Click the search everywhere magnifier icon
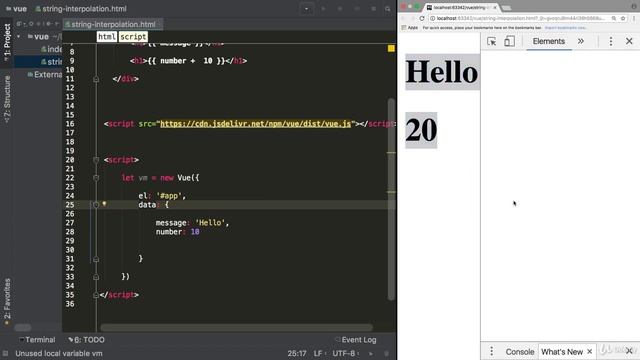Viewport: 640px width, 360px height. (x=387, y=9)
